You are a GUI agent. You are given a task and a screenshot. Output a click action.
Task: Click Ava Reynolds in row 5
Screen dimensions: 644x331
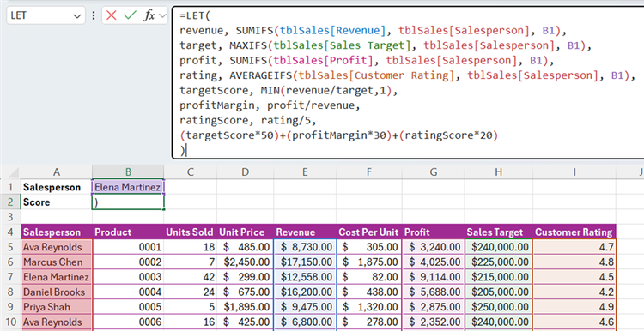click(x=57, y=247)
